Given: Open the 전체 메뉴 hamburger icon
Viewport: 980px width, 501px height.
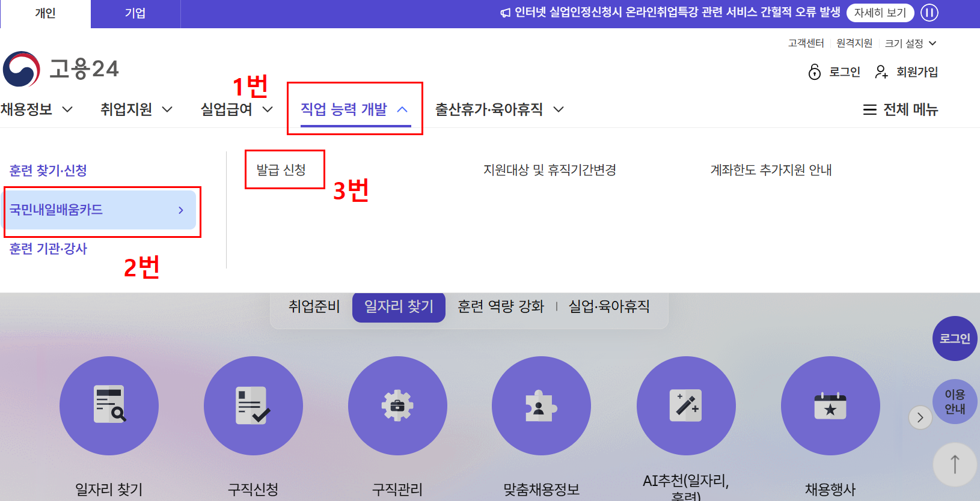Looking at the screenshot, I should tap(870, 109).
